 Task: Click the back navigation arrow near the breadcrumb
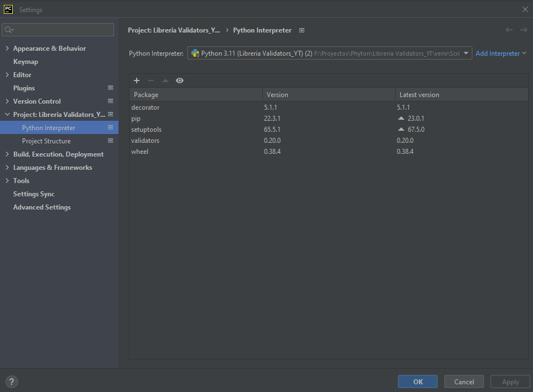tap(509, 30)
